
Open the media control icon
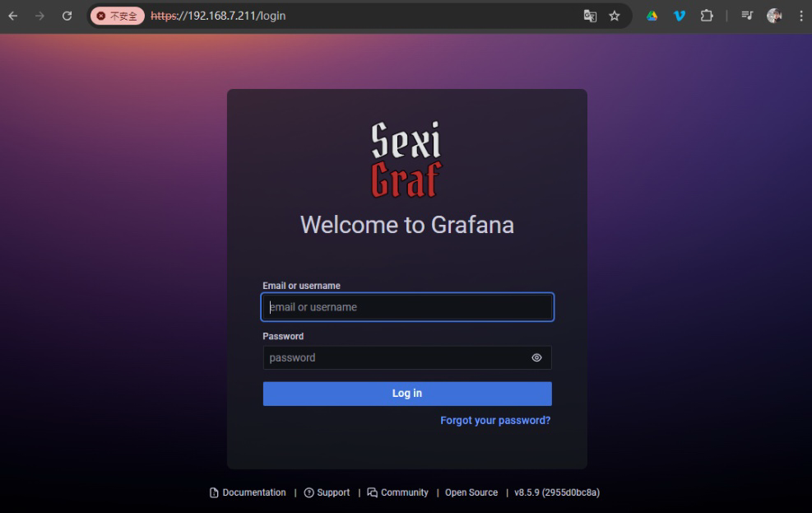coord(747,16)
